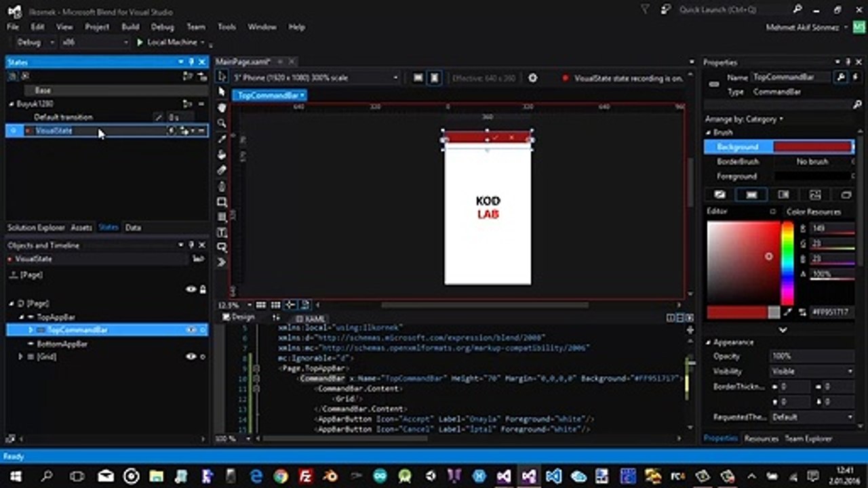868x488 pixels.
Task: Expand the TopCommandBar tree node
Action: pos(31,330)
